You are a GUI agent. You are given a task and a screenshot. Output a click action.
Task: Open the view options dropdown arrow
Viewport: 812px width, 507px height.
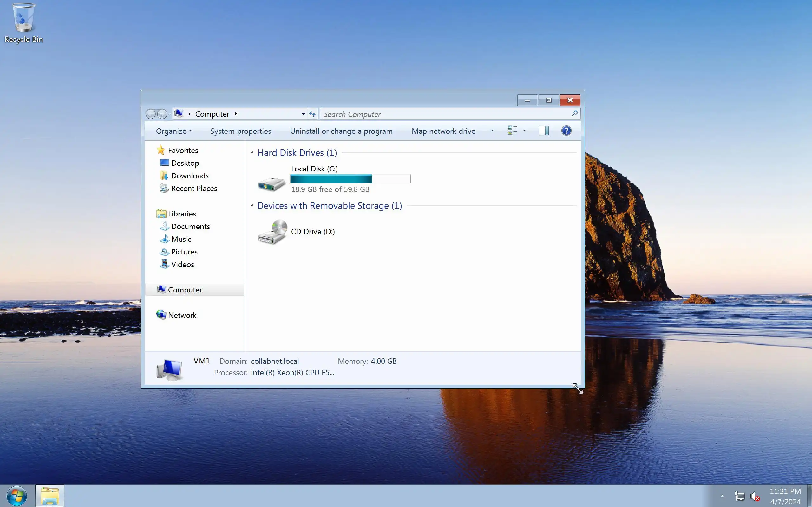[524, 131]
